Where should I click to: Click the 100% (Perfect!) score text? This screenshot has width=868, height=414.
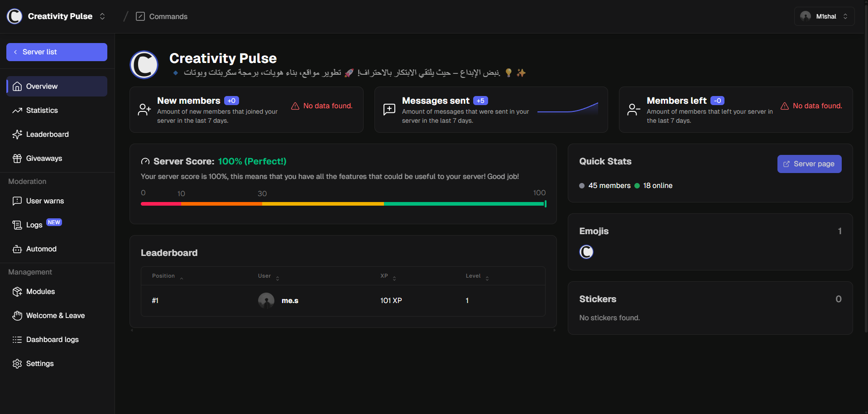coord(252,162)
